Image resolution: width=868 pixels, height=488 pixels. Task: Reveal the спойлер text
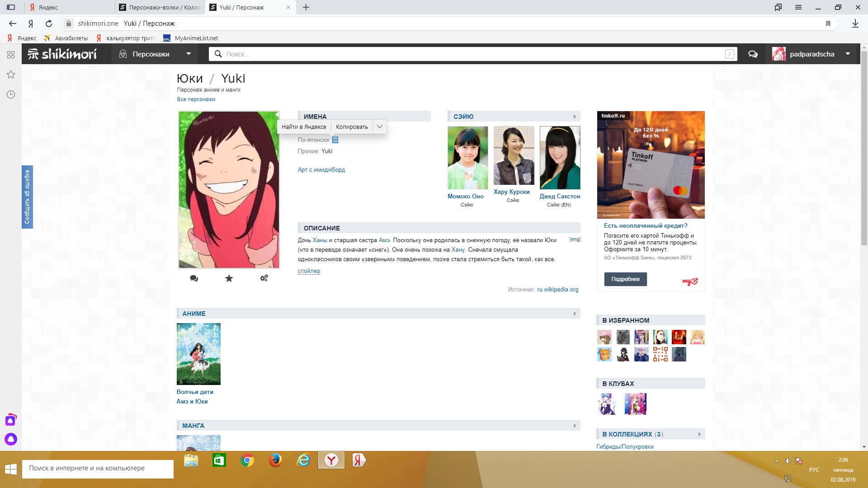(309, 271)
